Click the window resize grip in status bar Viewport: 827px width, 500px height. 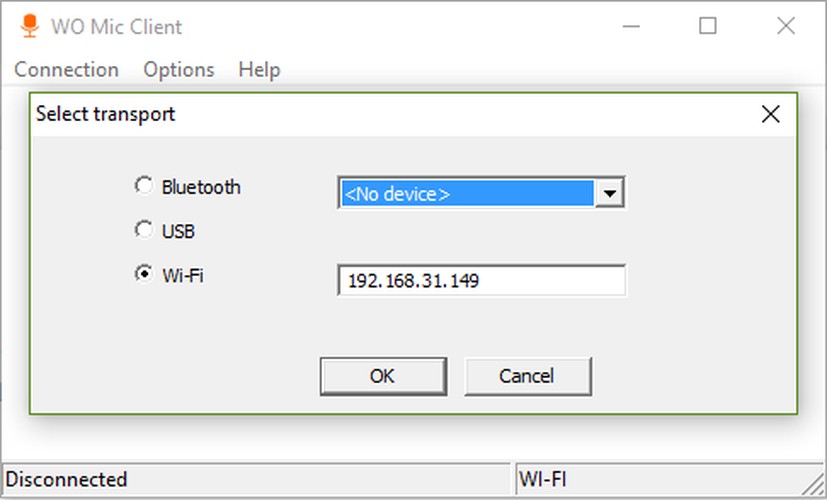(813, 482)
